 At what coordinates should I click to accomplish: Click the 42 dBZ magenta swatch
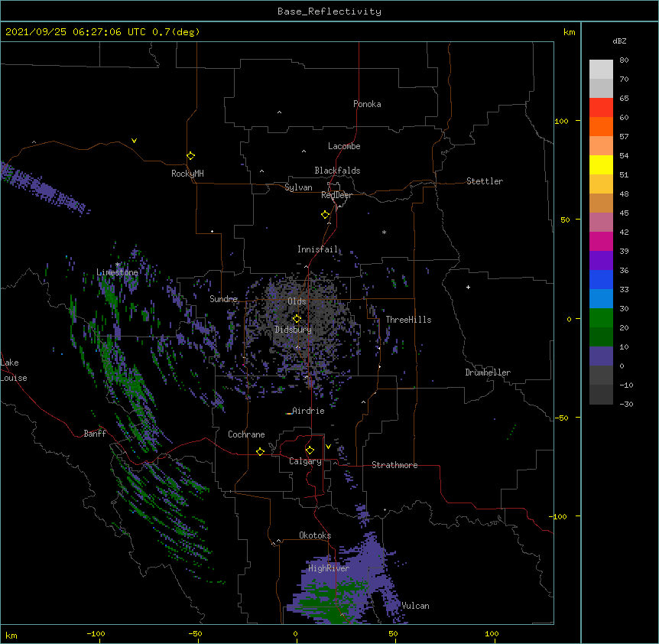(601, 241)
